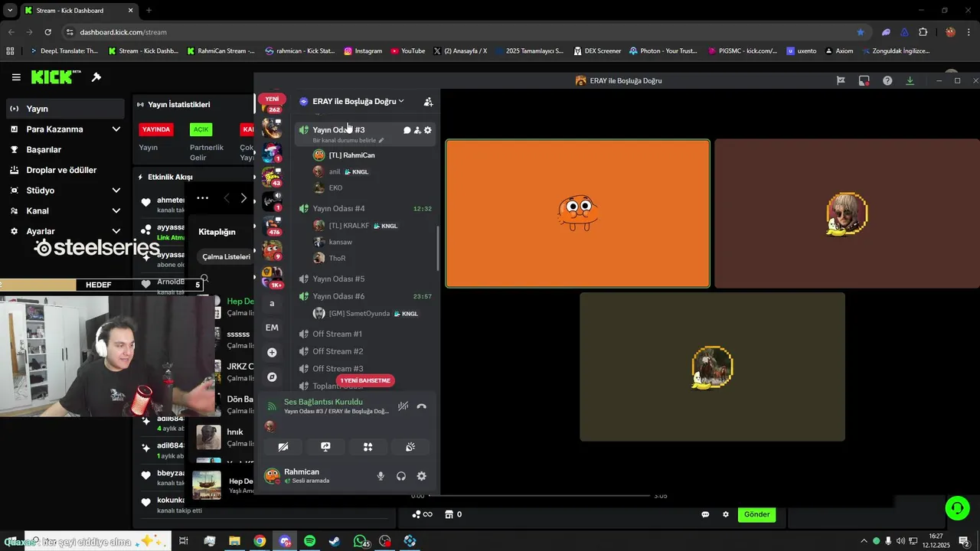
Task: Disconnect from voice call in Discord
Action: (x=421, y=406)
